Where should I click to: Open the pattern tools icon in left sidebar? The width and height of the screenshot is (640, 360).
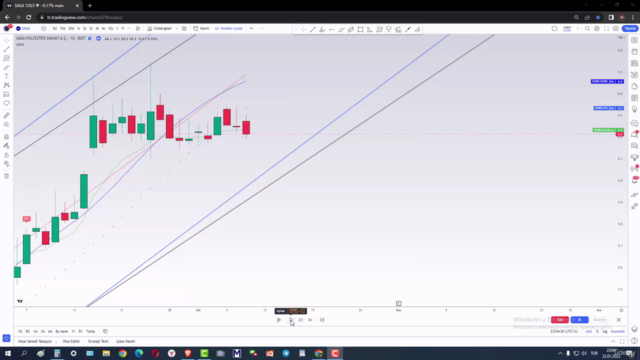pyautogui.click(x=7, y=85)
